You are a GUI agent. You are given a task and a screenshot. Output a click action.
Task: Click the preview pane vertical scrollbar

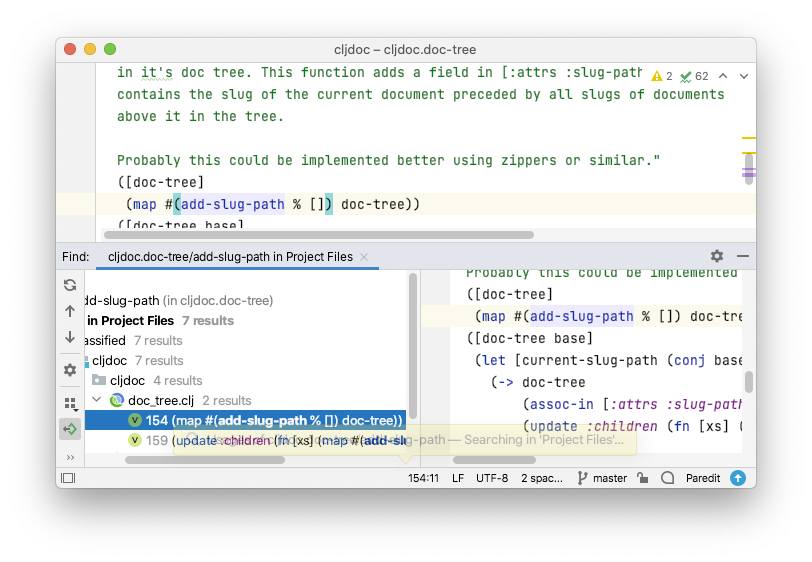click(749, 382)
